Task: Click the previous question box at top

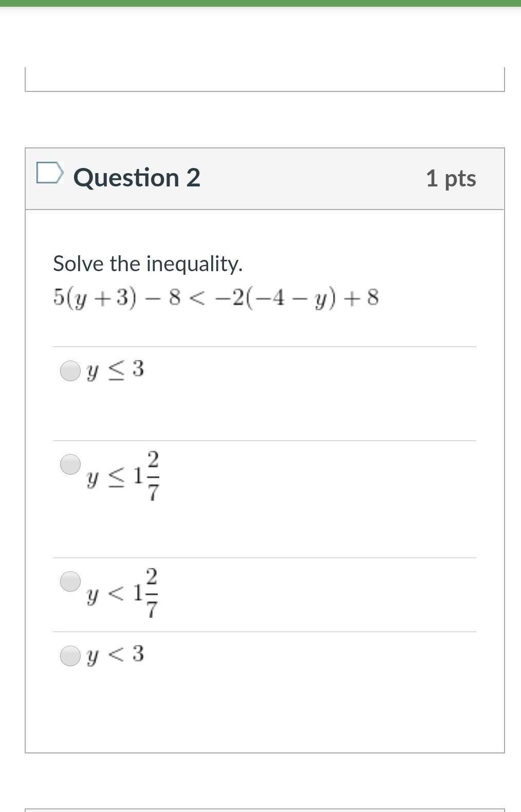Action: [265, 79]
